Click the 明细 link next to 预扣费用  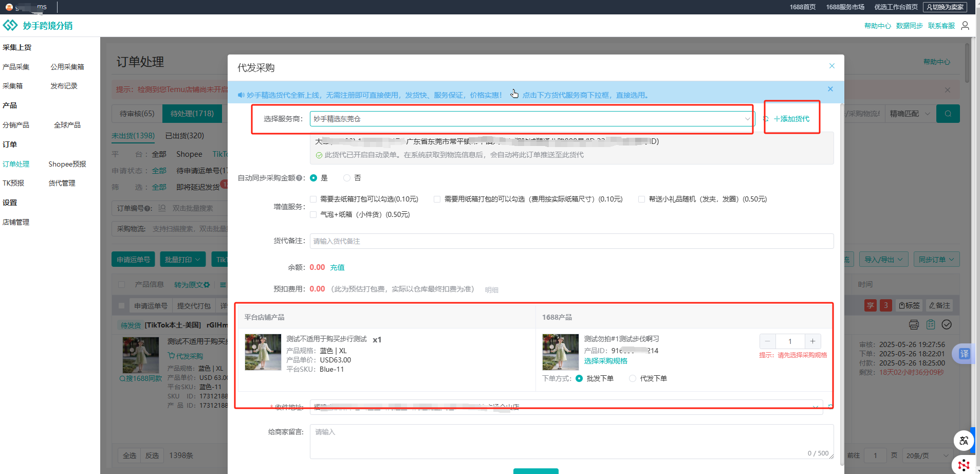click(491, 290)
